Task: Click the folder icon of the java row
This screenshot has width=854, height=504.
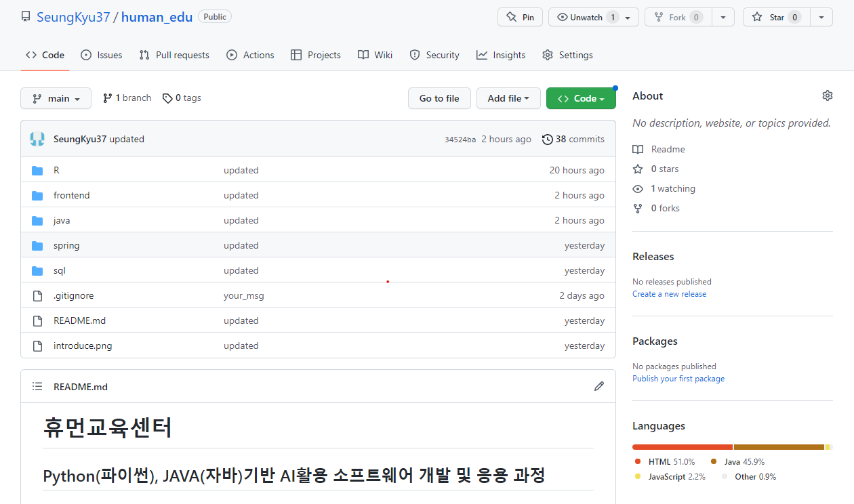Action: pyautogui.click(x=37, y=220)
